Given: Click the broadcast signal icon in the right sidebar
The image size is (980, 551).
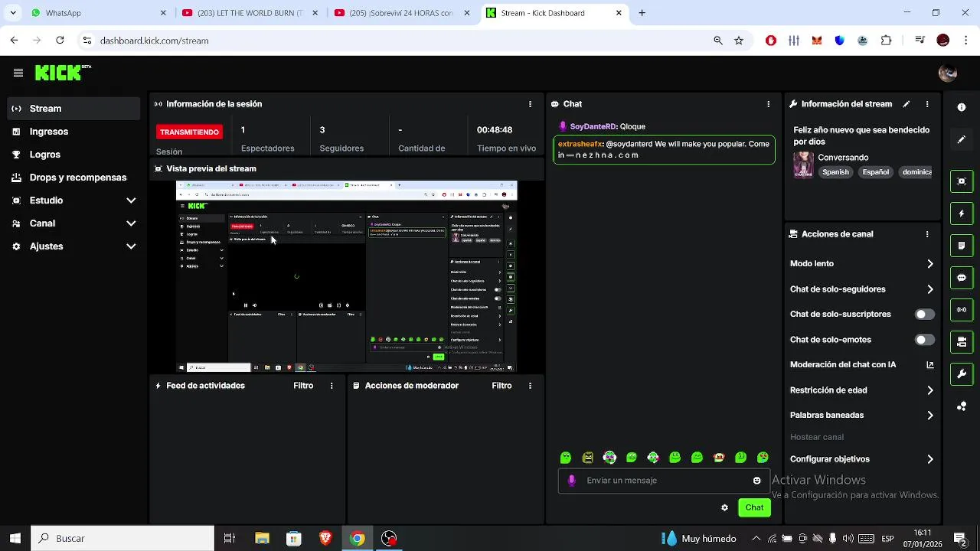Looking at the screenshot, I should pos(962,310).
